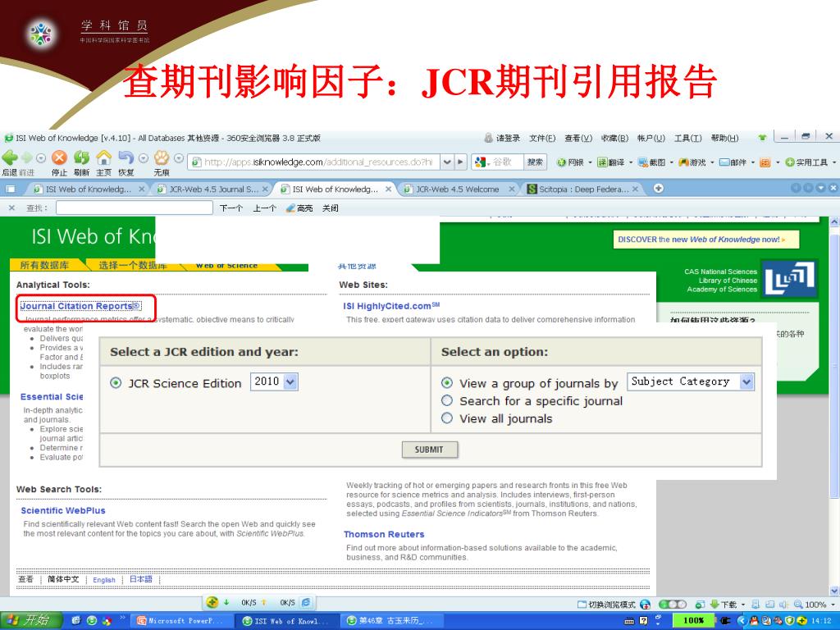Click 下一个 (find next) in the find bar
The height and width of the screenshot is (630, 840).
tap(231, 208)
